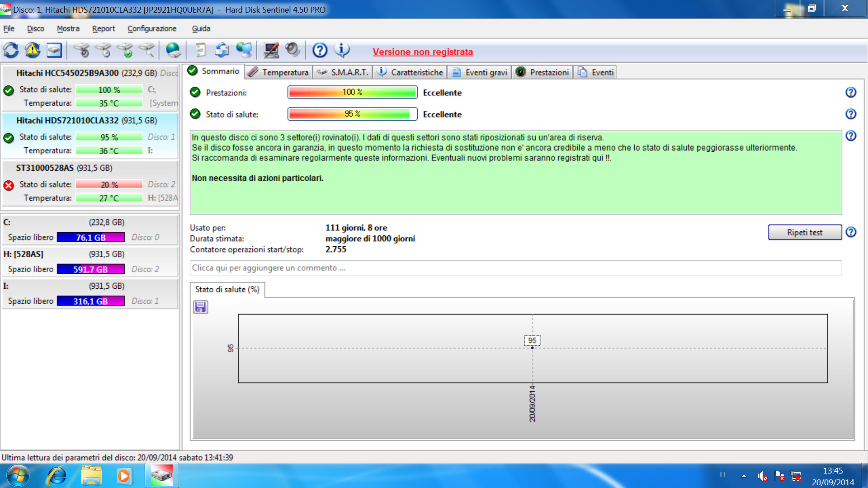Open Windows Explorer folder on taskbar
Screen dimensions: 868x488
91,476
